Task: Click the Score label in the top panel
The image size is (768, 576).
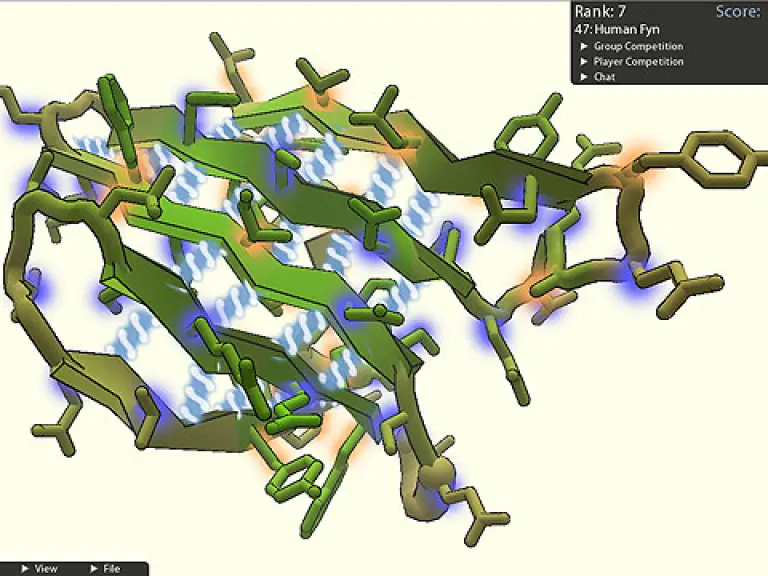Action: click(739, 12)
